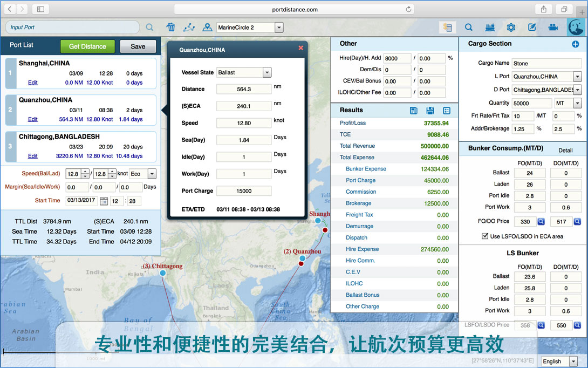Click Edit link for Shanghai,CHINA
The image size is (588, 368).
(x=32, y=83)
